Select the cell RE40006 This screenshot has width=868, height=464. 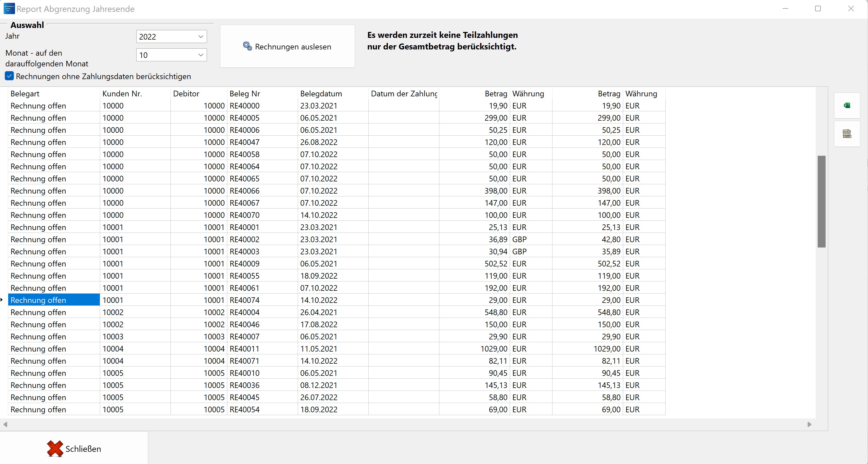click(262, 130)
